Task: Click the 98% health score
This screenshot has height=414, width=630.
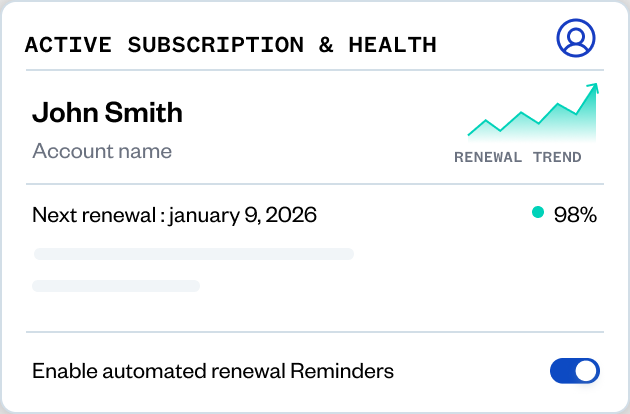Action: [x=575, y=213]
